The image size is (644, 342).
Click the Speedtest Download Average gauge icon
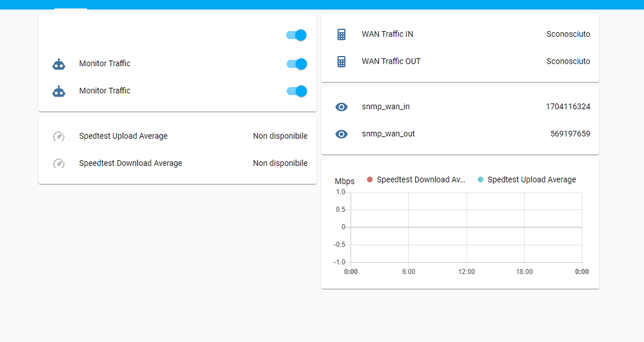click(58, 163)
